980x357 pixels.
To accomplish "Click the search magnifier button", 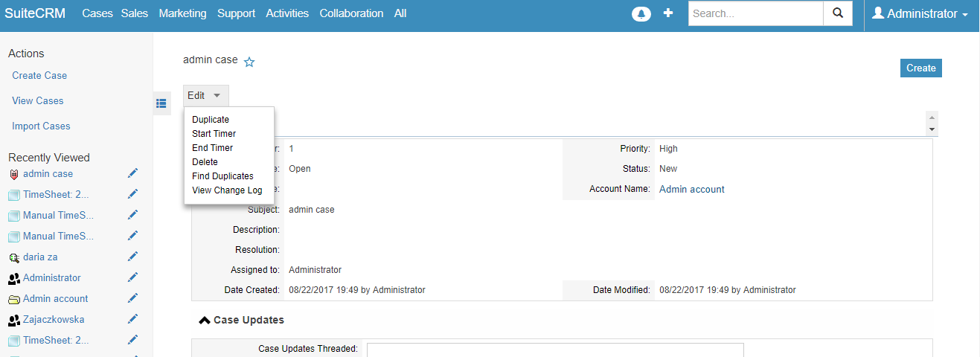I will tap(838, 13).
